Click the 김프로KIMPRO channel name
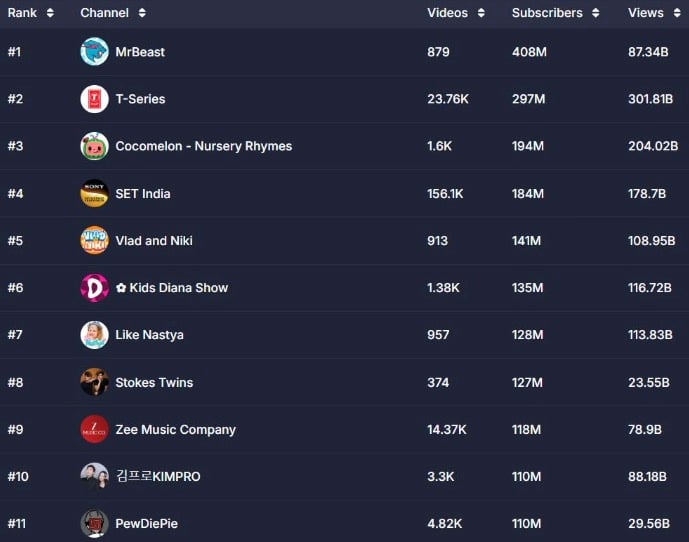Viewport: 689px width, 542px height. [158, 476]
